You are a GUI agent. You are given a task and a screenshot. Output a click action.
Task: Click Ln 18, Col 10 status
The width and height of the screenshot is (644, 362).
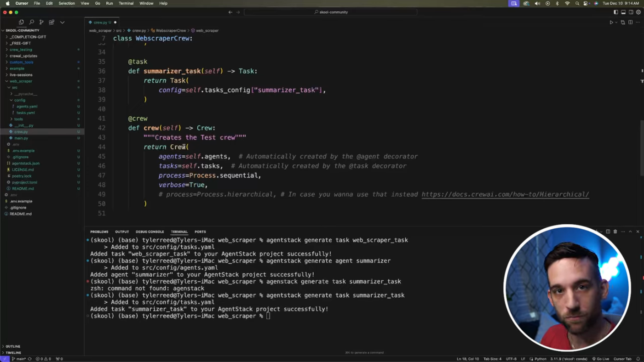coord(468,359)
